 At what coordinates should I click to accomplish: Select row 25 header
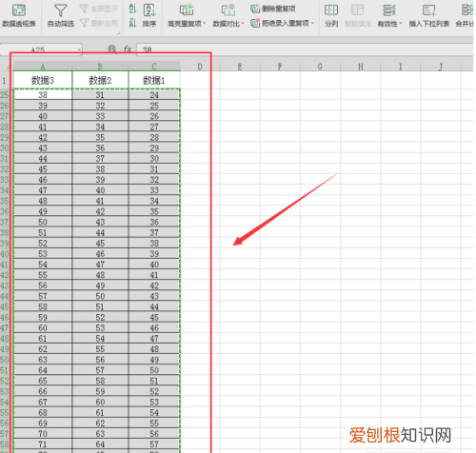[x=5, y=94]
